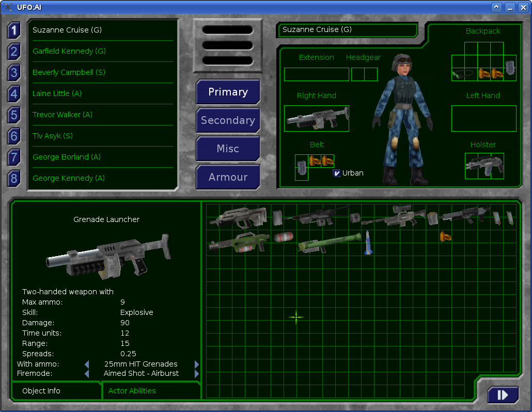Select the green-tipped shell in stock
Image resolution: width=532 pixels, height=412 pixels.
coord(510,218)
